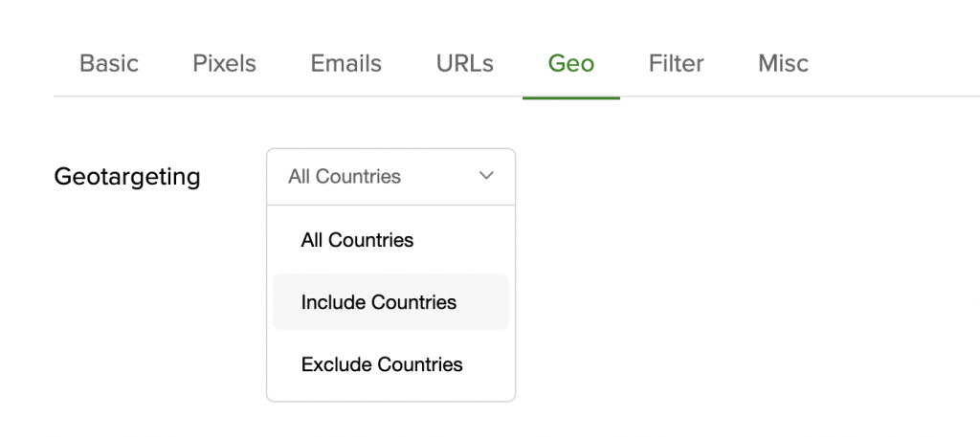Click the Filter label before Misc
980x437 pixels.
pyautogui.click(x=676, y=64)
